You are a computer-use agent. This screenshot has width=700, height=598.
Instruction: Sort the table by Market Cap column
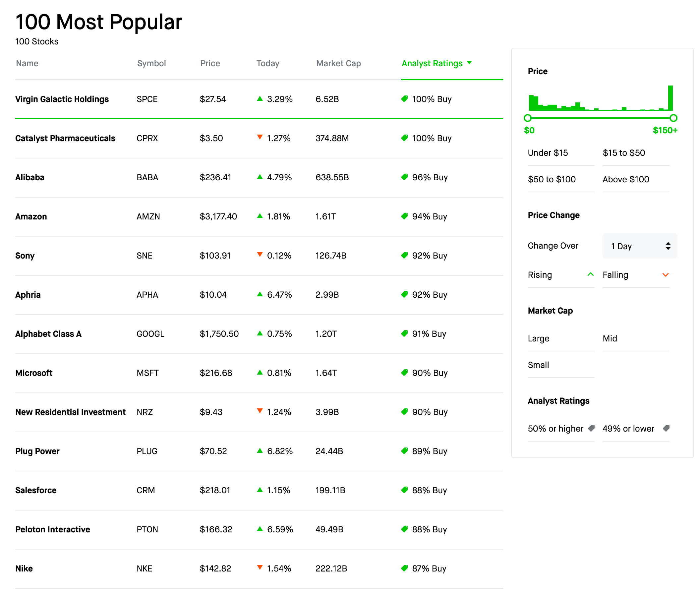[338, 64]
